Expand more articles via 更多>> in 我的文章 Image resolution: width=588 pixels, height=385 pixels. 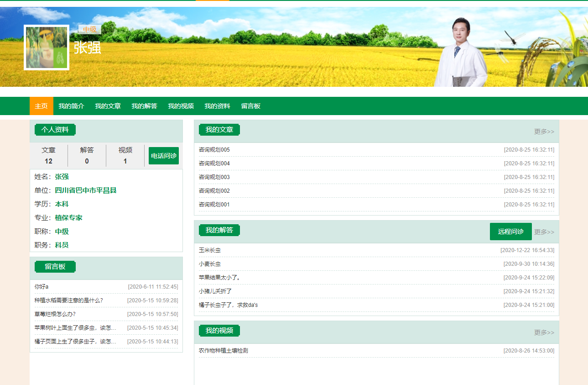click(x=544, y=132)
